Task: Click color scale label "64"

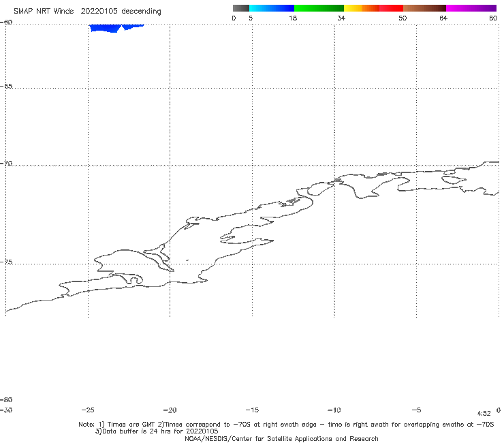Action: pos(443,18)
